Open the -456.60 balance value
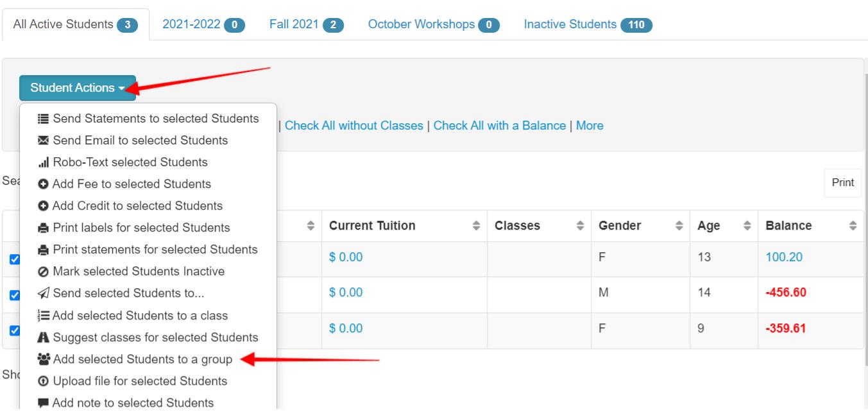The image size is (868, 419). coord(786,293)
